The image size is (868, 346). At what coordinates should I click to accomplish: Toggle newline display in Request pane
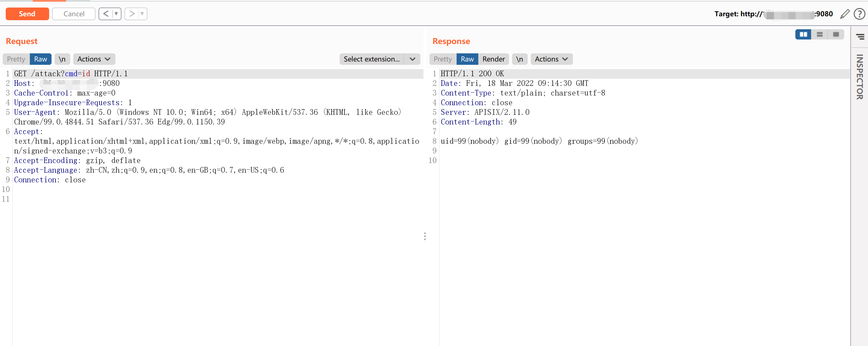tap(62, 59)
